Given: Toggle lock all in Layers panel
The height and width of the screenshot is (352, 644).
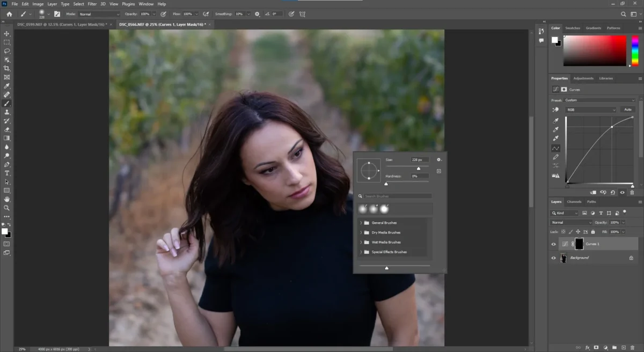Looking at the screenshot, I should pos(593,232).
